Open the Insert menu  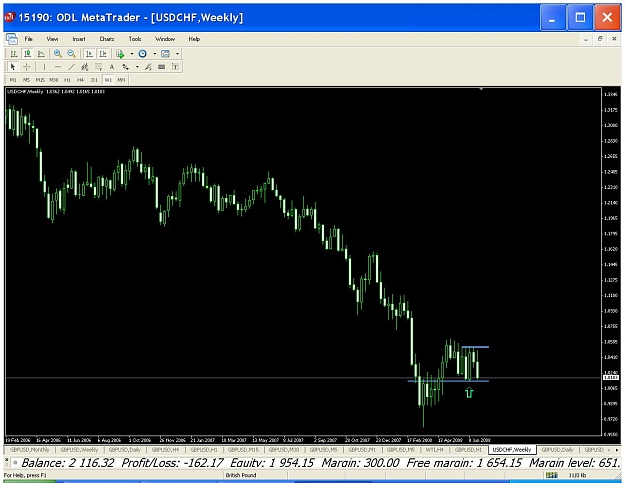pyautogui.click(x=79, y=39)
